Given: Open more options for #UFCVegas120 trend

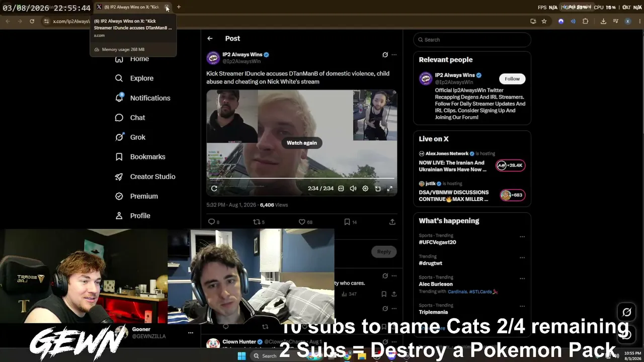Looking at the screenshot, I should coord(522,236).
